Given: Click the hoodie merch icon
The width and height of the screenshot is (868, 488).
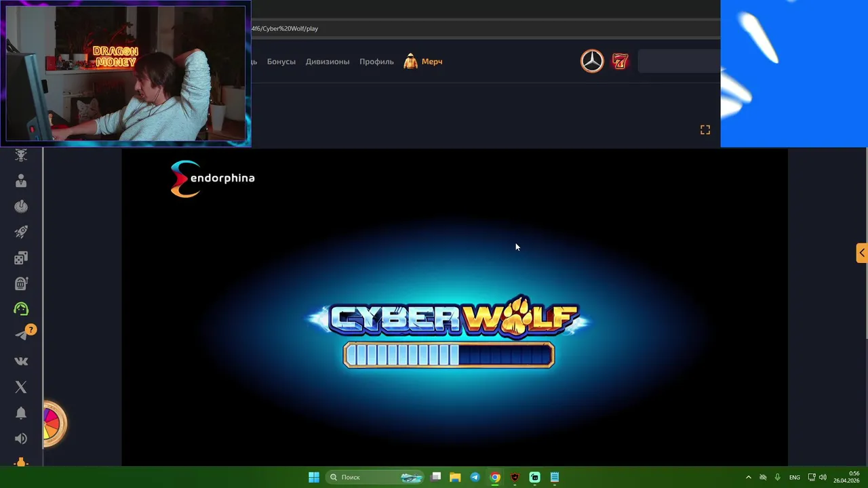Looking at the screenshot, I should click(410, 61).
